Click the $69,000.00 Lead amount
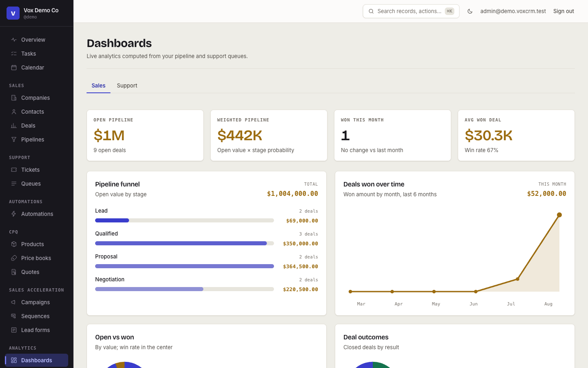The width and height of the screenshot is (588, 368). pyautogui.click(x=302, y=221)
